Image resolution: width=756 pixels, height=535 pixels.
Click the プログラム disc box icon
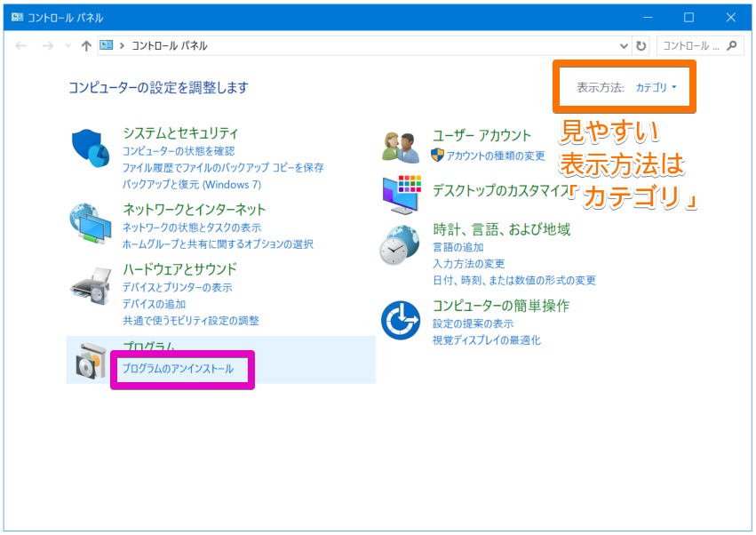[x=90, y=361]
